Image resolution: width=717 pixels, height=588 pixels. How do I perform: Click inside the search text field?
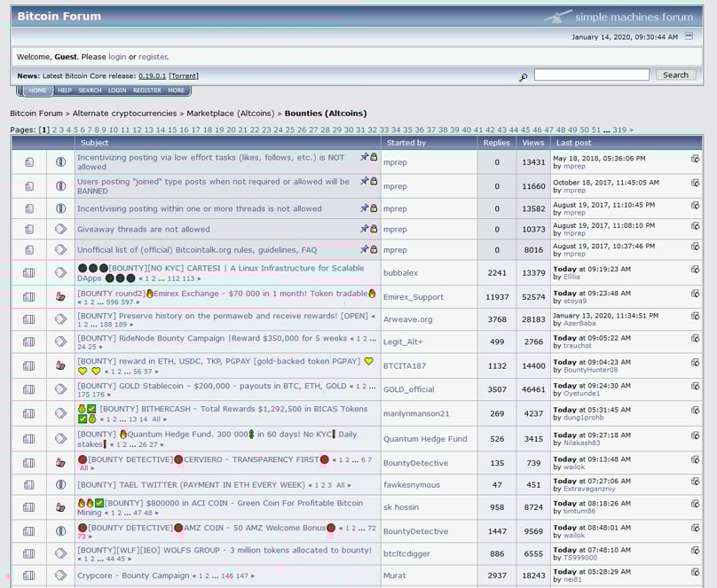pyautogui.click(x=591, y=75)
